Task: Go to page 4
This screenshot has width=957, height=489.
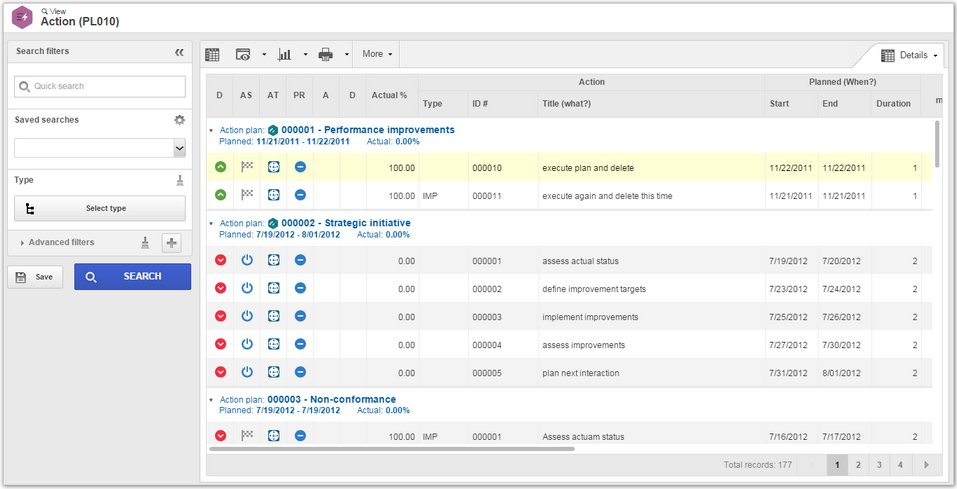Action: (x=900, y=465)
